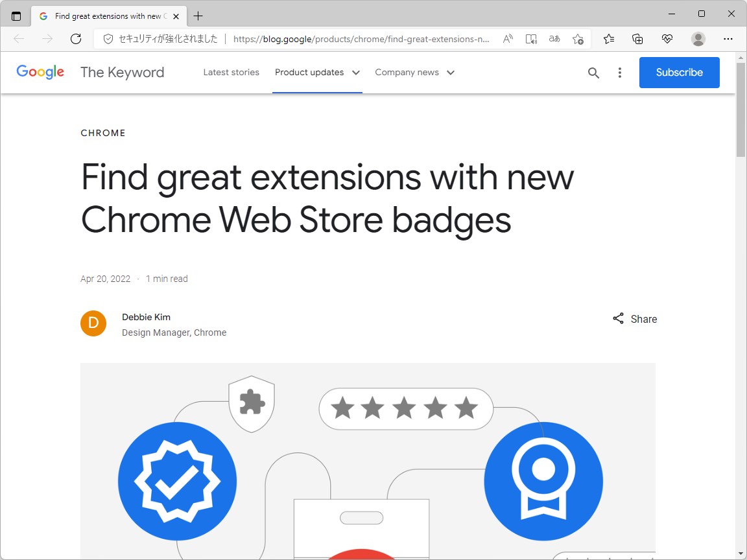This screenshot has height=560, width=747.
Task: Click the Debbie Kim author name
Action: coord(147,317)
